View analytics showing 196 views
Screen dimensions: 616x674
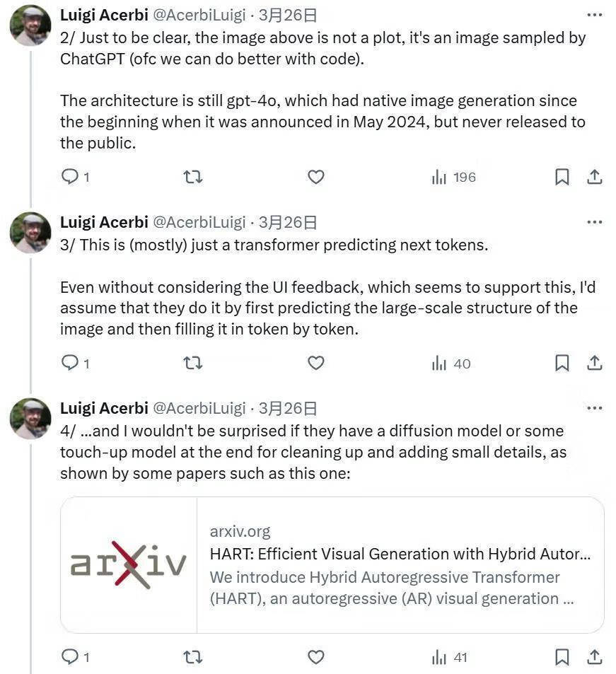point(453,177)
